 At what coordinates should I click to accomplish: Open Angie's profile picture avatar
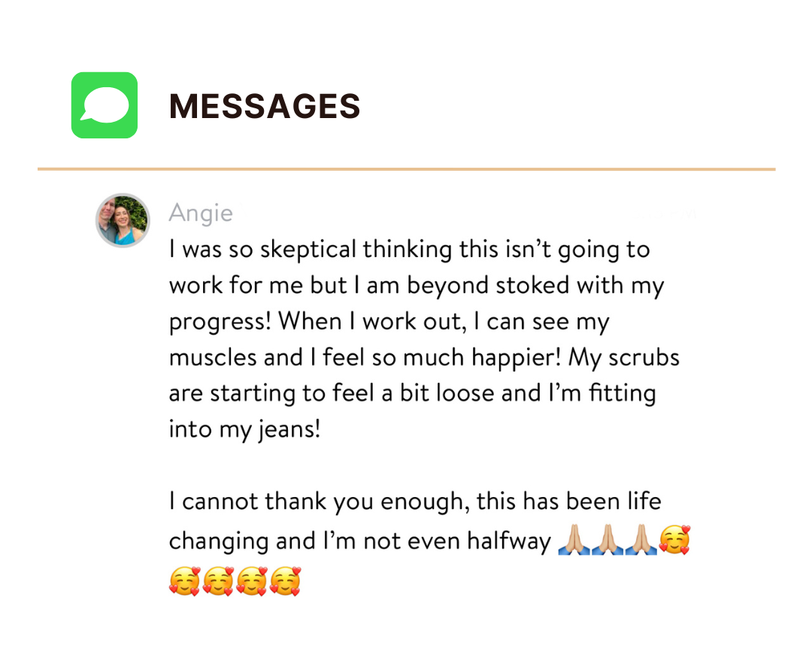pos(123,220)
